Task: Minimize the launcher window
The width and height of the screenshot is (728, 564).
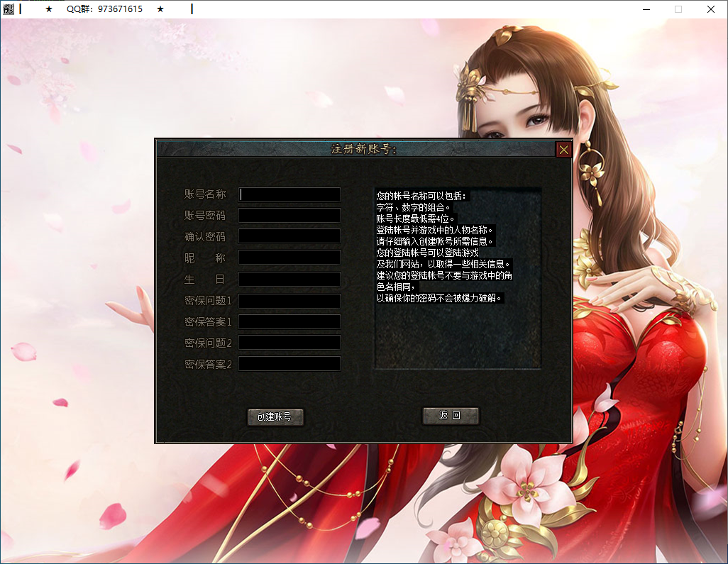Action: [645, 9]
